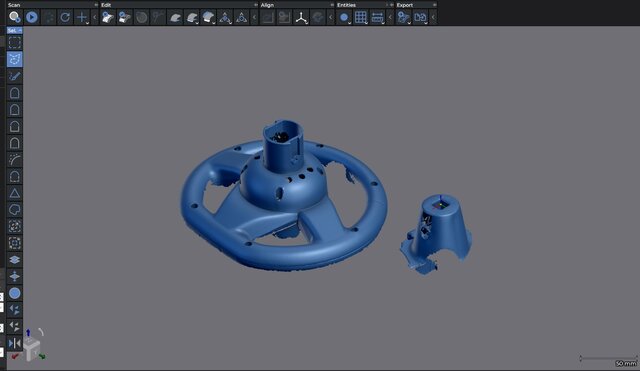Click the four-way arrows icon in left toolbar

(15, 276)
